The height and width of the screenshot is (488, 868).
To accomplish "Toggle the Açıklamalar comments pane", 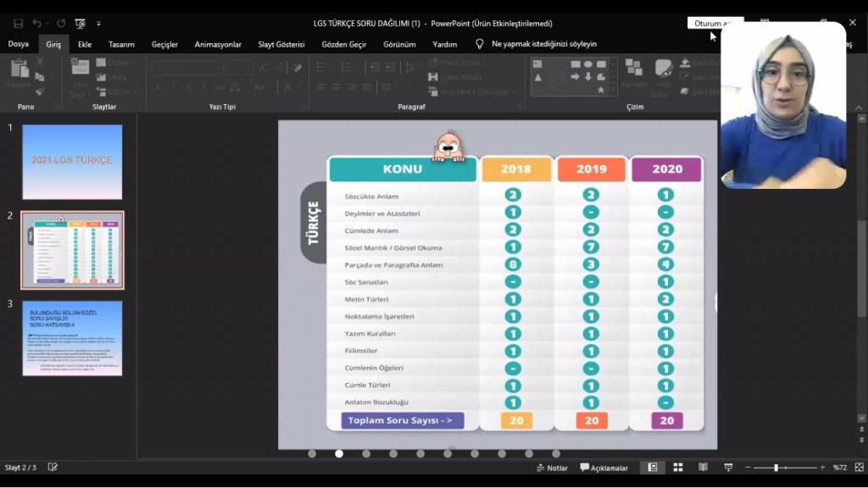I will (604, 468).
